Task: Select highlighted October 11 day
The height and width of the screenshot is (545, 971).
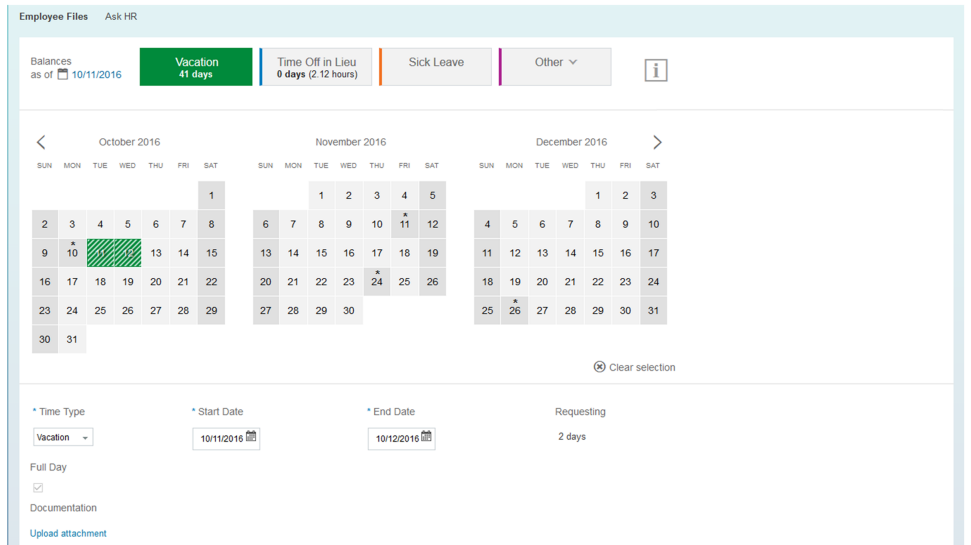Action: click(100, 253)
